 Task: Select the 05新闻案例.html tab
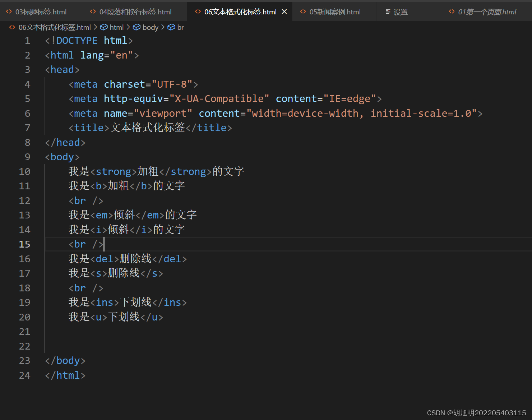point(334,11)
